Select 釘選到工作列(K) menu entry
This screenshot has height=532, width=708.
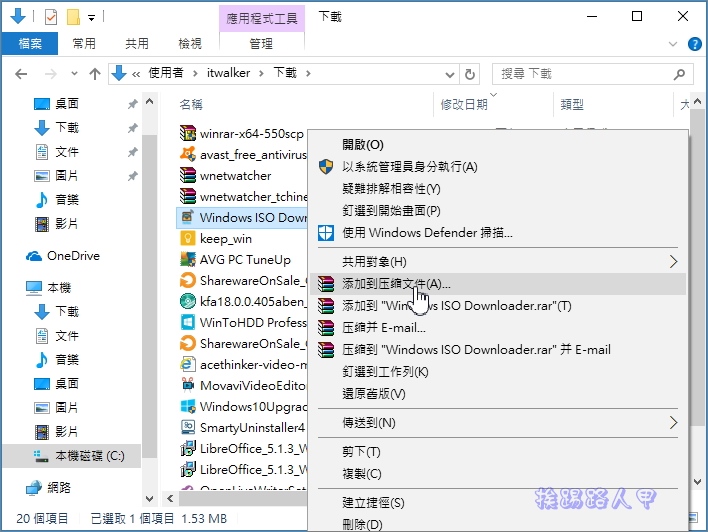coord(498,372)
